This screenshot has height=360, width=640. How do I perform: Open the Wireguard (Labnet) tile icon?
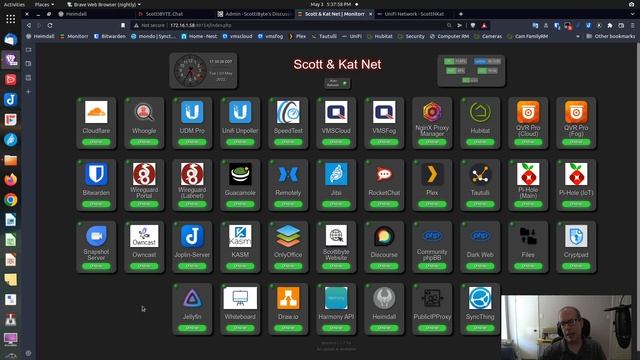pyautogui.click(x=192, y=174)
